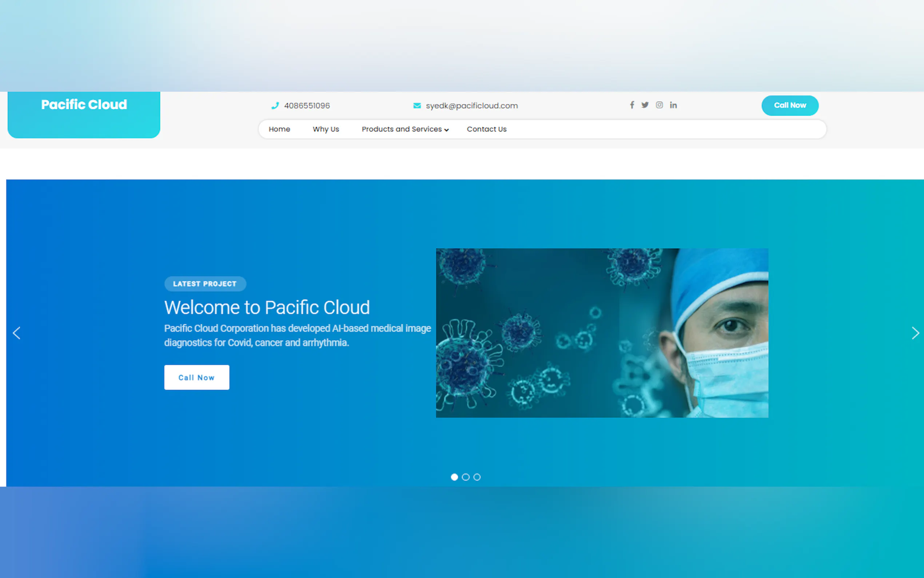Click the syedk@pacificloud.com email link
The height and width of the screenshot is (578, 924).
[472, 106]
